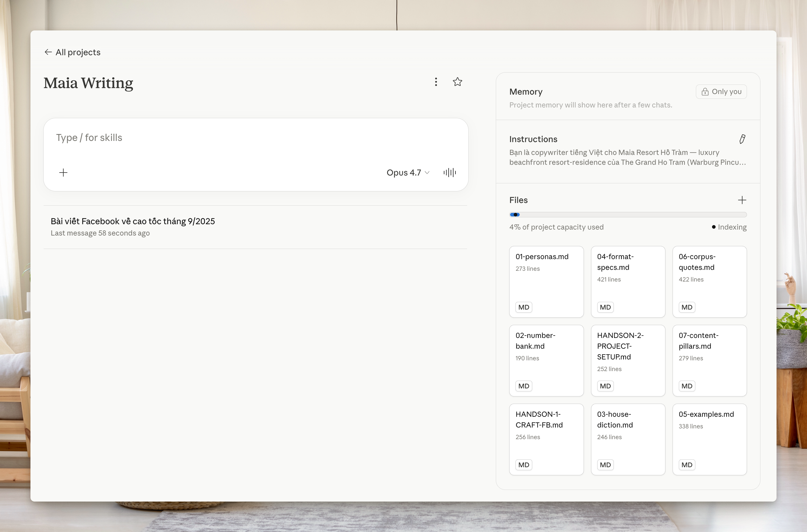Select the HANDSON-2-PROJECT-SETUP.md file
This screenshot has height=532, width=807.
click(628, 360)
